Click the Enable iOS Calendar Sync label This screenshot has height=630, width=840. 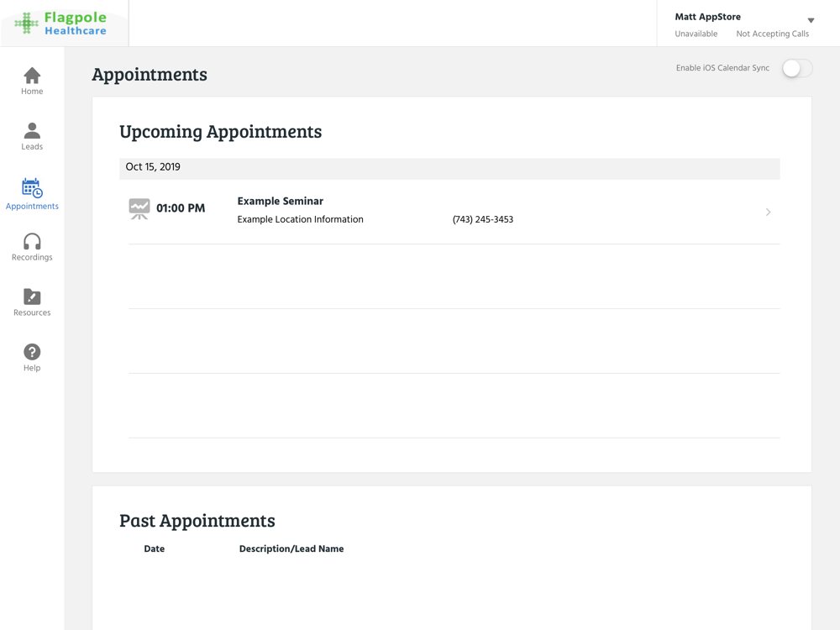(722, 68)
